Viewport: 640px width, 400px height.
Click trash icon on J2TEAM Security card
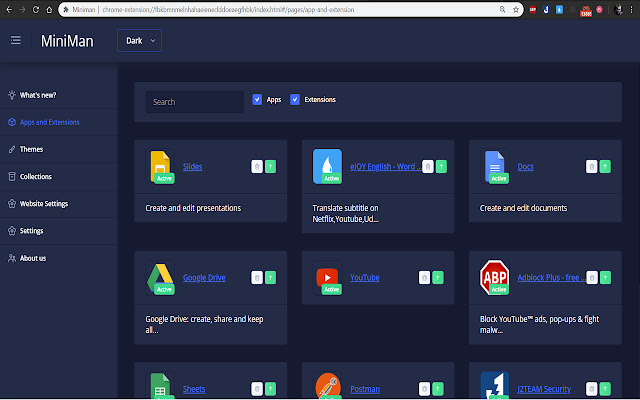pyautogui.click(x=591, y=389)
